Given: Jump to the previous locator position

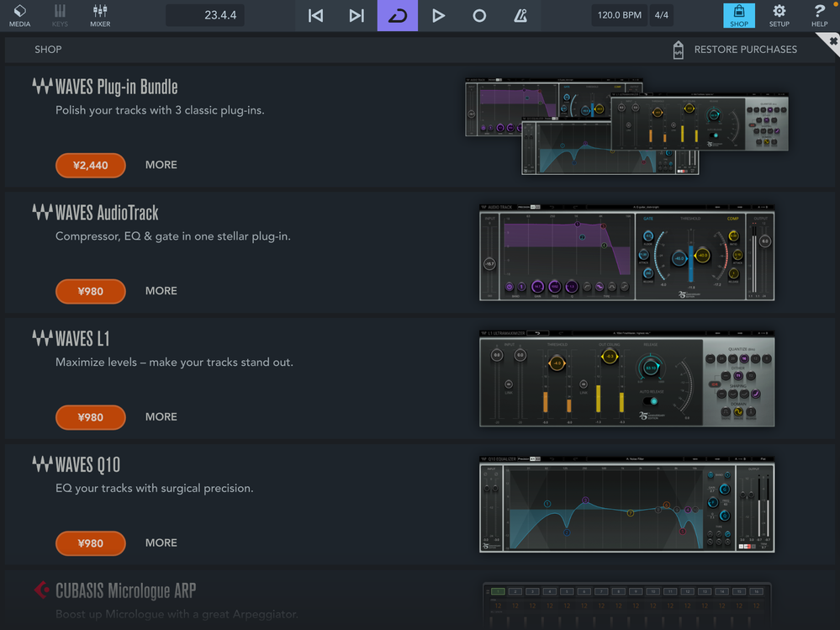Looking at the screenshot, I should tap(316, 15).
